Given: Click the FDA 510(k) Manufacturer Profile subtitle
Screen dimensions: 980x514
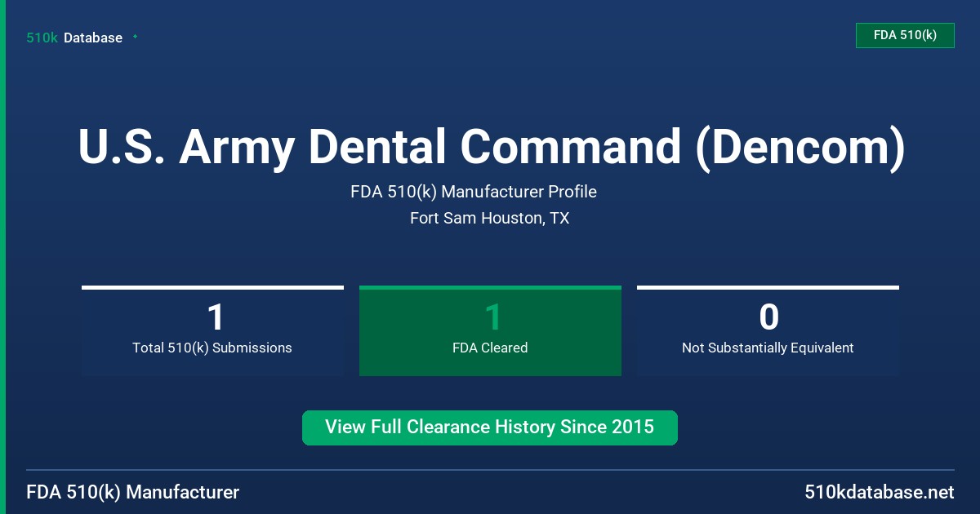Looking at the screenshot, I should click(474, 192).
